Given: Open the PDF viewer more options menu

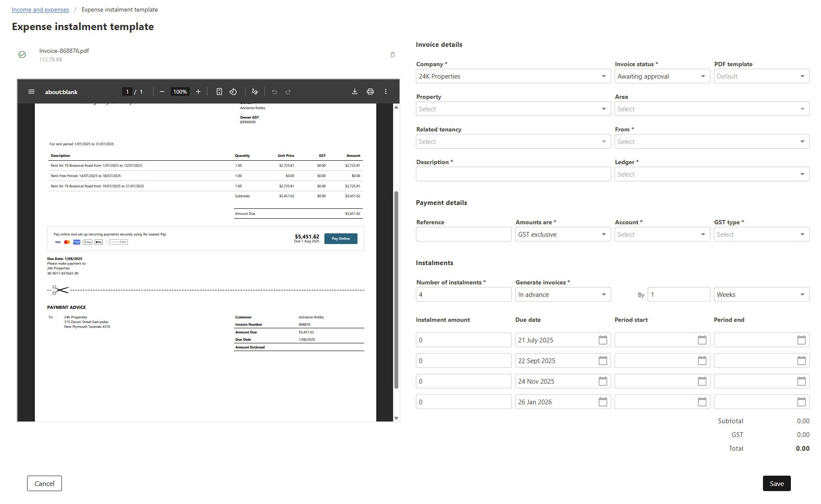Looking at the screenshot, I should [386, 92].
